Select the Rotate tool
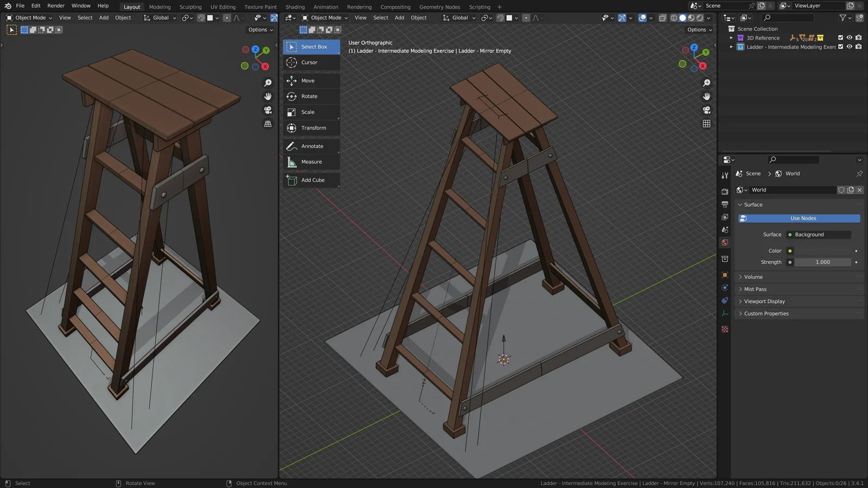The width and height of the screenshot is (868, 488). [x=309, y=96]
